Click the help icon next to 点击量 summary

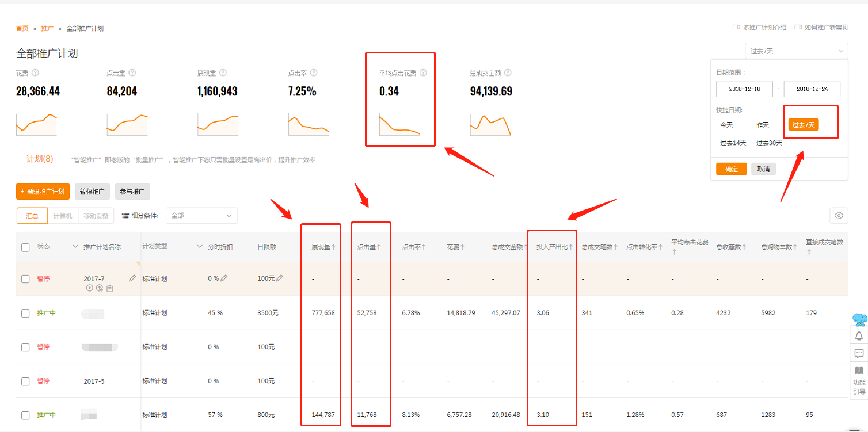point(132,73)
